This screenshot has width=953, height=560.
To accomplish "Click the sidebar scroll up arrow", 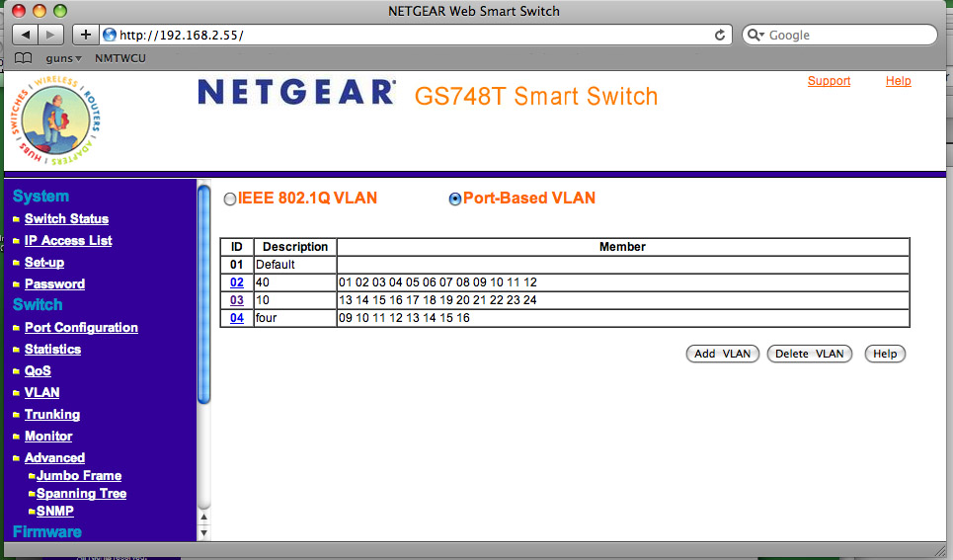I will pos(204,518).
